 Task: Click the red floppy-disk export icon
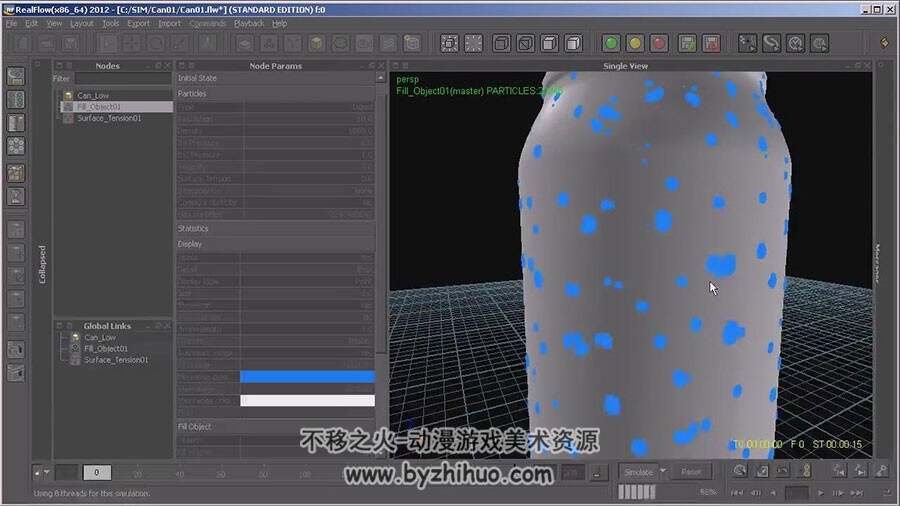711,43
